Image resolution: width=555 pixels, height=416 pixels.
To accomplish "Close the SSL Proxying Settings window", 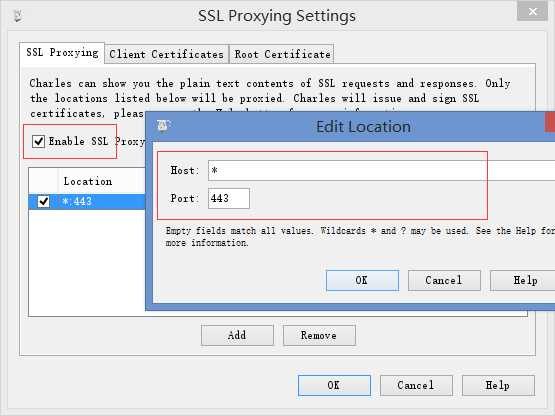I will pyautogui.click(x=532, y=12).
